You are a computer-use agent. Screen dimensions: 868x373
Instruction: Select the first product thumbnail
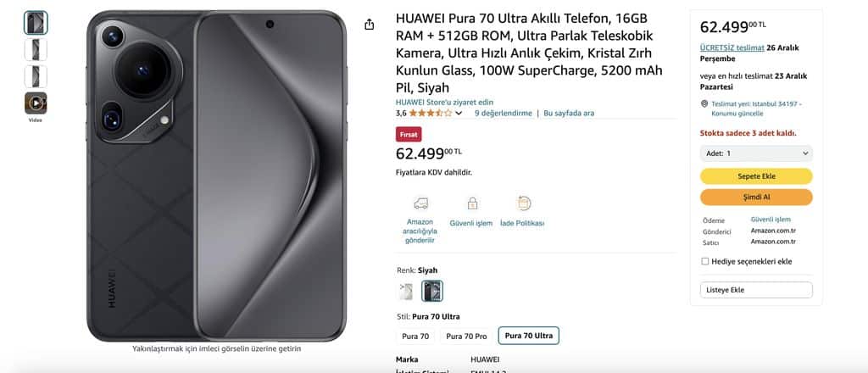36,23
